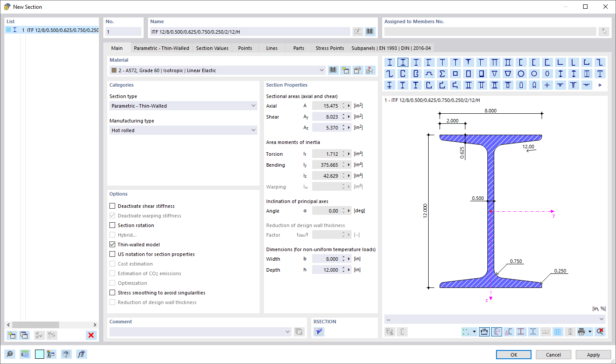Expand the Section type combo box
This screenshot has width=616, height=364.
253,105
